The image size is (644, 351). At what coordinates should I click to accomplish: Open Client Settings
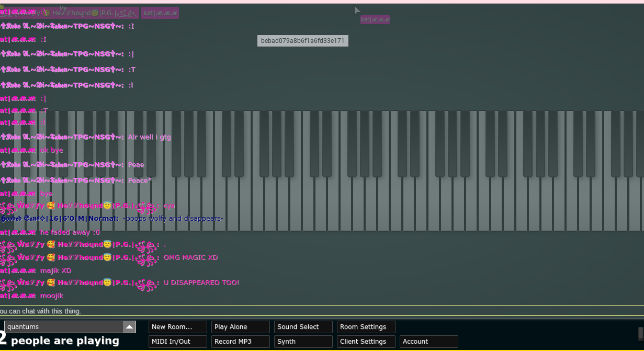[366, 342]
